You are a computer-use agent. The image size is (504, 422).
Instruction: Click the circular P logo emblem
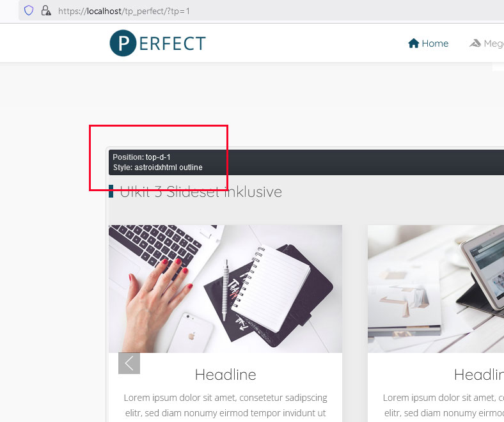tap(123, 43)
